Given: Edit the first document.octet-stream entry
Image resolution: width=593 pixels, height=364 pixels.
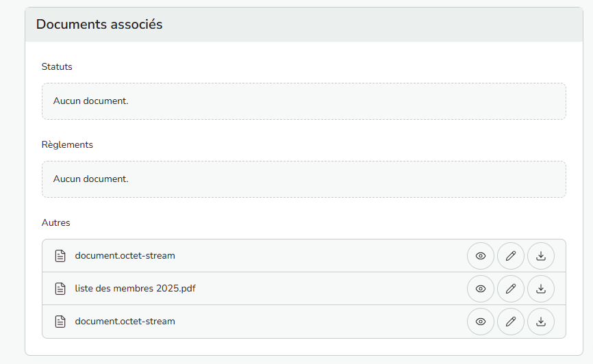Looking at the screenshot, I should tap(511, 256).
